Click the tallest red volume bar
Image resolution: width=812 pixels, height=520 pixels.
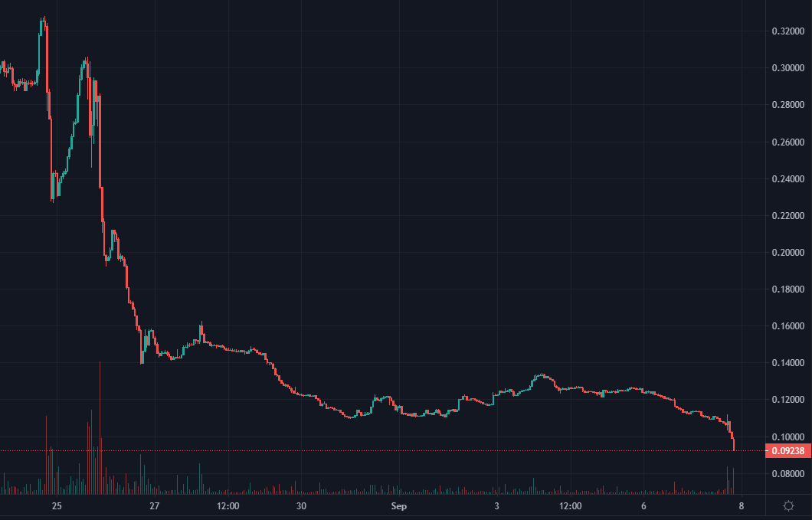pyautogui.click(x=100, y=428)
